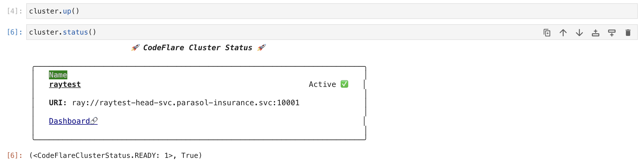Image resolution: width=644 pixels, height=163 pixels.
Task: Insert a new cell below
Action: (612, 33)
